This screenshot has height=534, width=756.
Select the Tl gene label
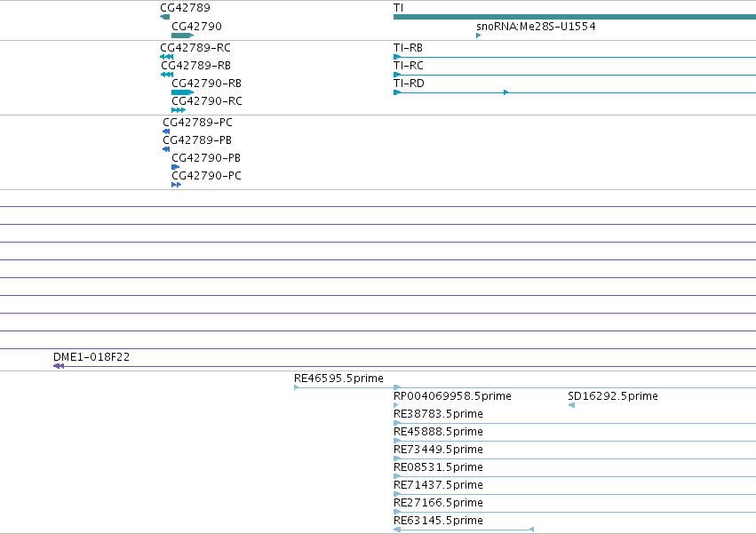(x=398, y=8)
